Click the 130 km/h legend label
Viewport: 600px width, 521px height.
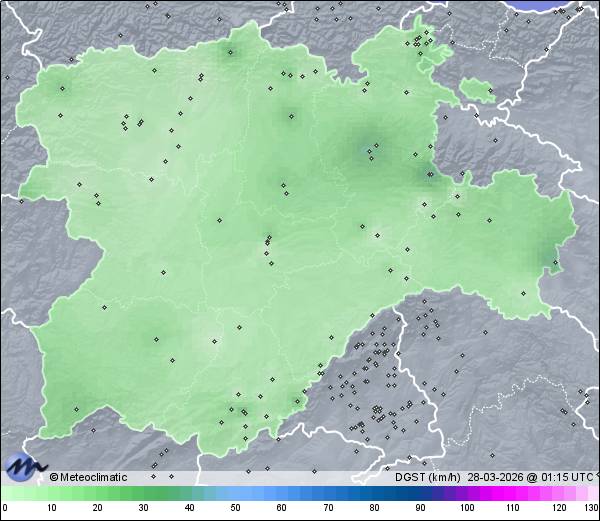(591, 508)
